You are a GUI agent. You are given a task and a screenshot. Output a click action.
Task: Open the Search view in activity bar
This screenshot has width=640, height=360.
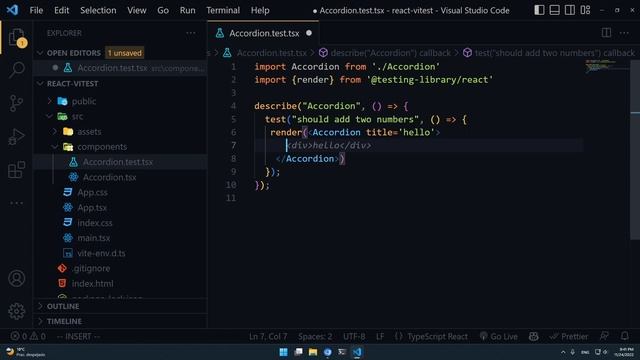click(x=17, y=70)
